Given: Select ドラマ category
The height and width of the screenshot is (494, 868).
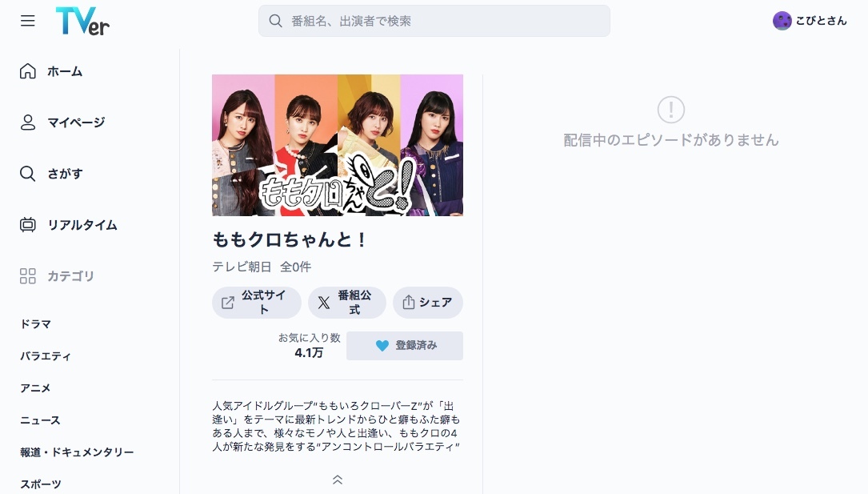Looking at the screenshot, I should (35, 324).
